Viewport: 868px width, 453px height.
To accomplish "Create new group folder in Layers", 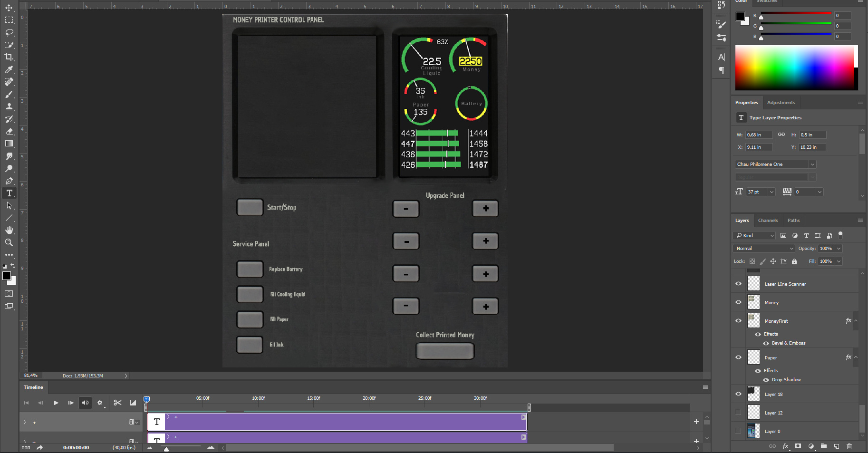I will [x=824, y=446].
